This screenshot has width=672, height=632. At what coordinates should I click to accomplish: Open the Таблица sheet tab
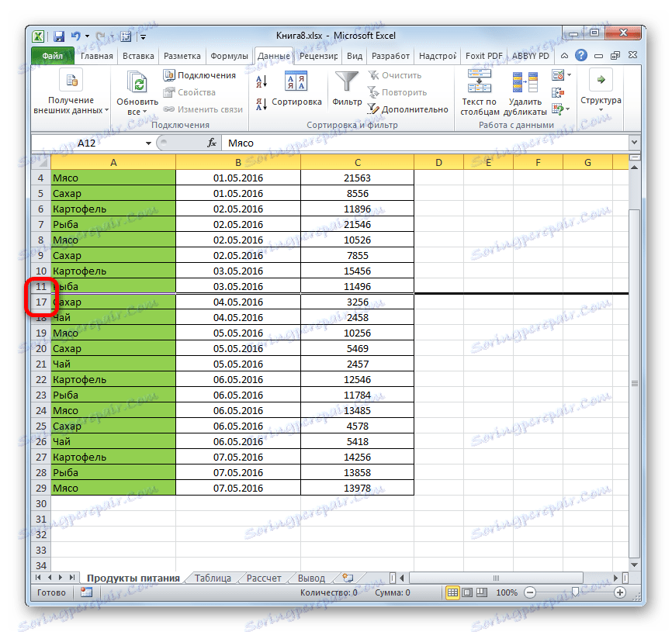[212, 577]
